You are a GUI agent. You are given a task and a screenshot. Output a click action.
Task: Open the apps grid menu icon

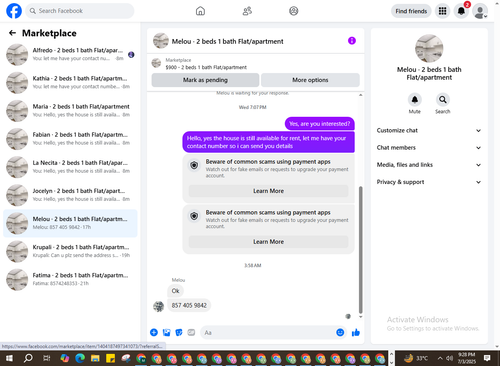tap(442, 11)
